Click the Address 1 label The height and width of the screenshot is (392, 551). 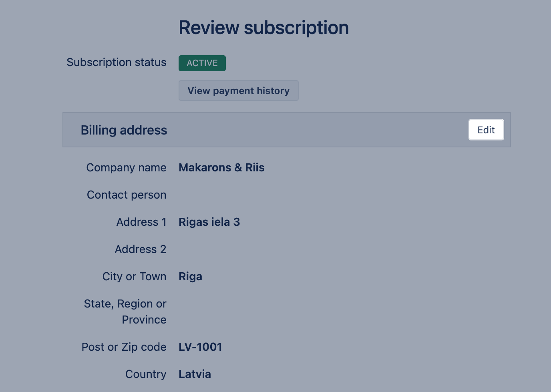click(141, 222)
